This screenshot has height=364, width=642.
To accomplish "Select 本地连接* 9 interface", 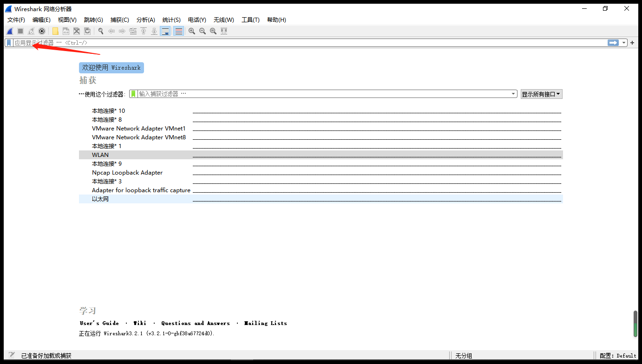I will point(321,164).
